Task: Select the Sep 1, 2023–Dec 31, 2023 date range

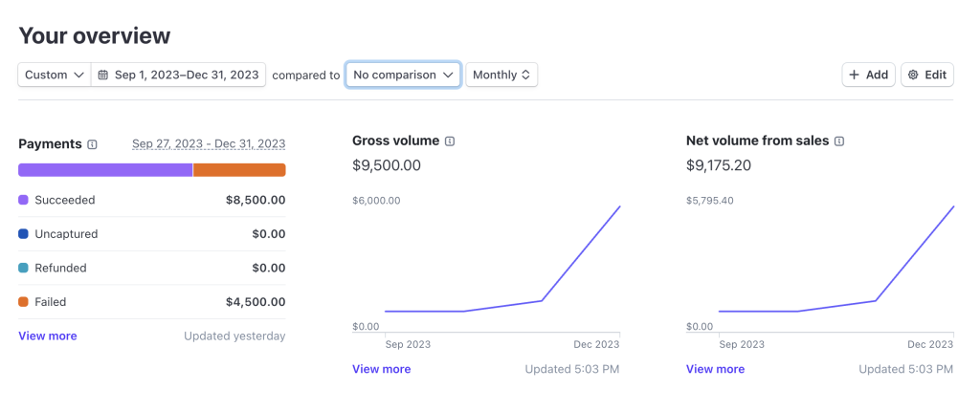Action: [186, 75]
